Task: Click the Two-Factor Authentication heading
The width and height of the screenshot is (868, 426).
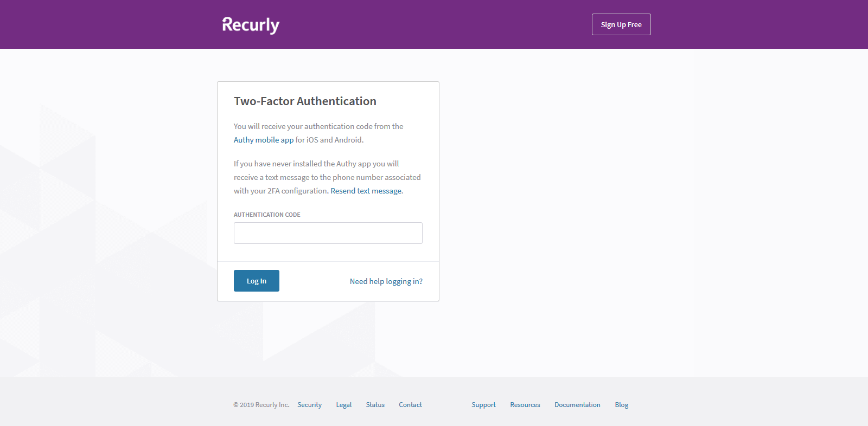Action: click(305, 101)
